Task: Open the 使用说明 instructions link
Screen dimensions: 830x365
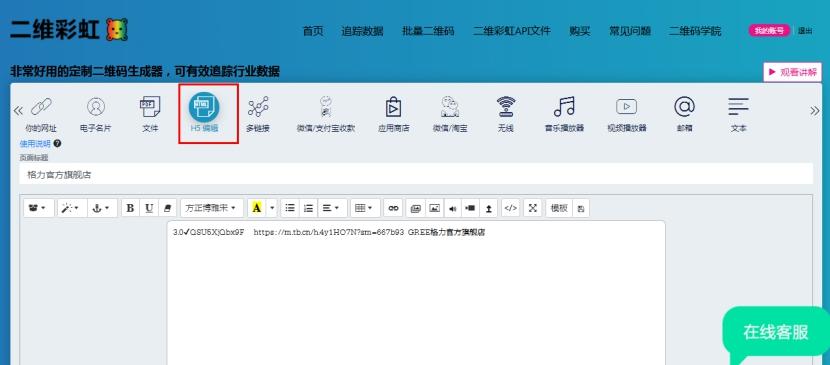Action: coord(35,143)
